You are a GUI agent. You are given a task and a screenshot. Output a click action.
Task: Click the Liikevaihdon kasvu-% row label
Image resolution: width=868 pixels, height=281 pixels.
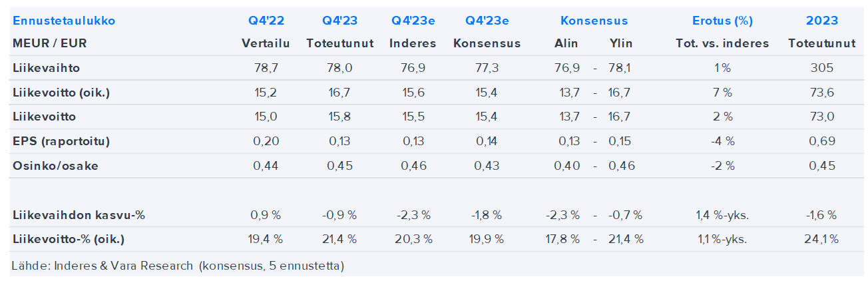coord(79,215)
